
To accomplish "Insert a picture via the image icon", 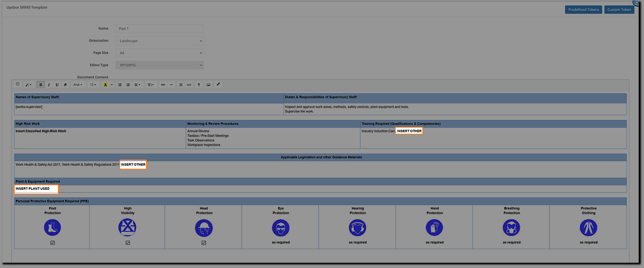I will tap(208, 85).
